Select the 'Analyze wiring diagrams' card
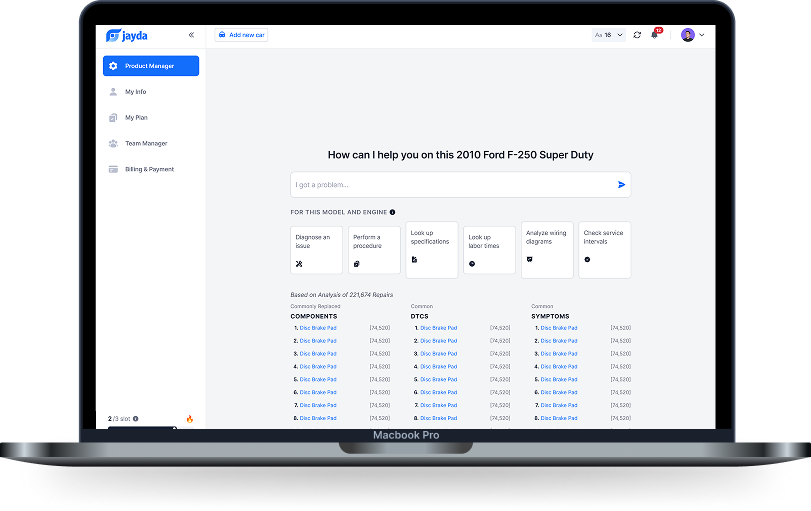 tap(547, 250)
